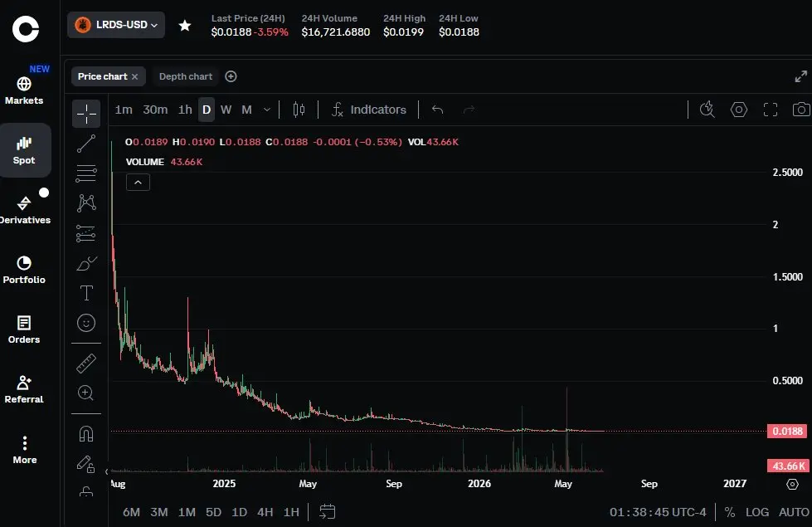The image size is (812, 527).
Task: Toggle percentage scale mode
Action: pos(730,512)
